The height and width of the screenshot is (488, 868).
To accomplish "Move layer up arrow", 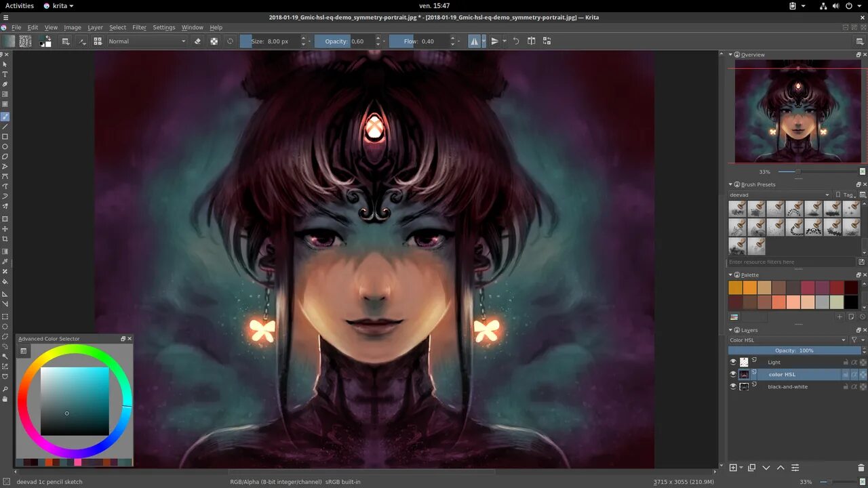I will point(781,468).
